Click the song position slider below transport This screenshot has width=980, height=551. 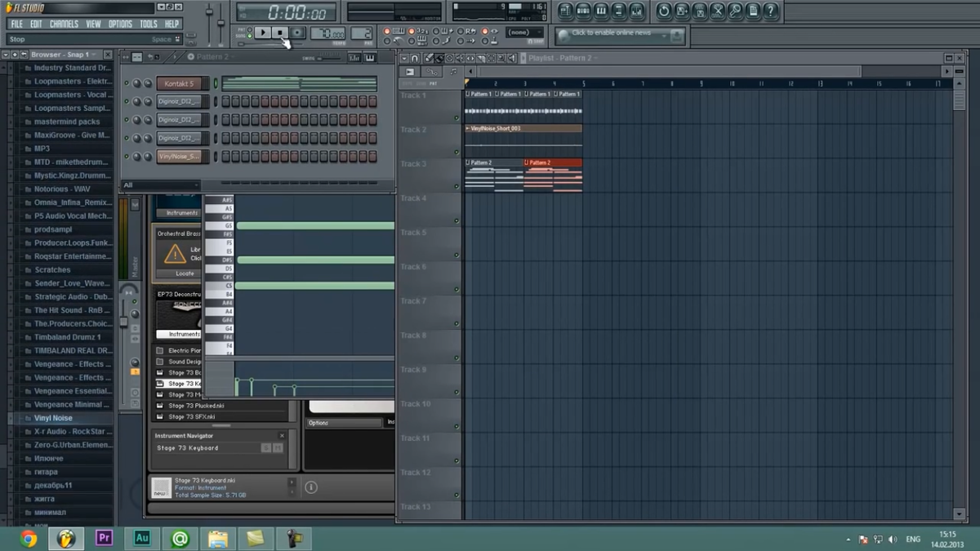coord(269,43)
